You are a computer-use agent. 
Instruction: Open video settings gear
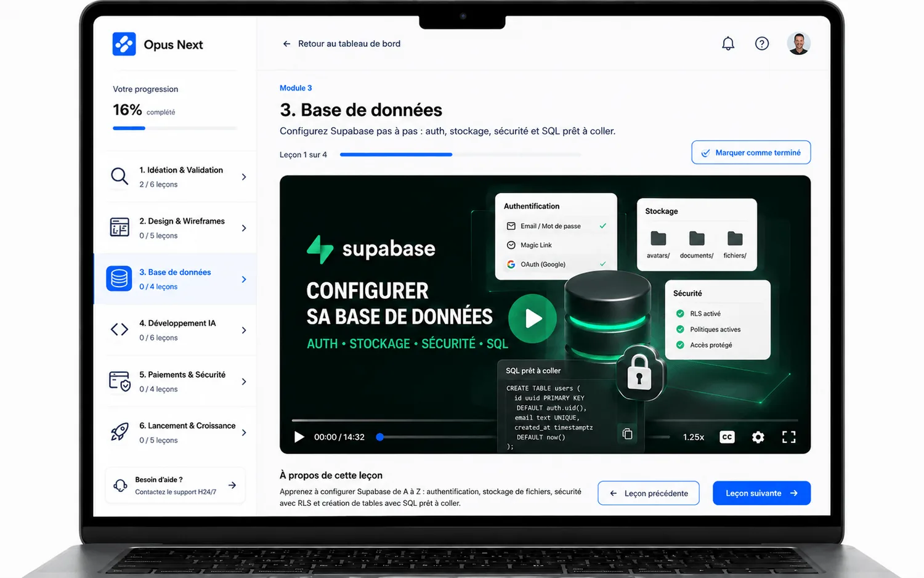coord(758,437)
